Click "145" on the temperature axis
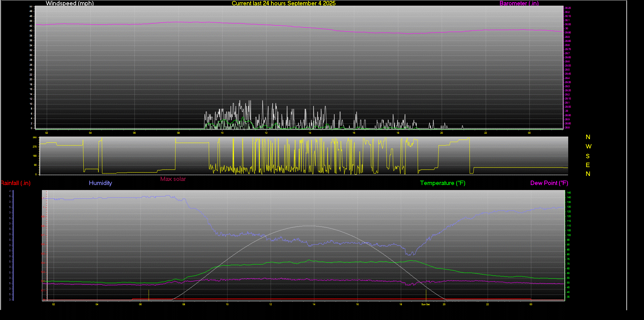Viewport: 644px width, 320px height. tap(569, 193)
